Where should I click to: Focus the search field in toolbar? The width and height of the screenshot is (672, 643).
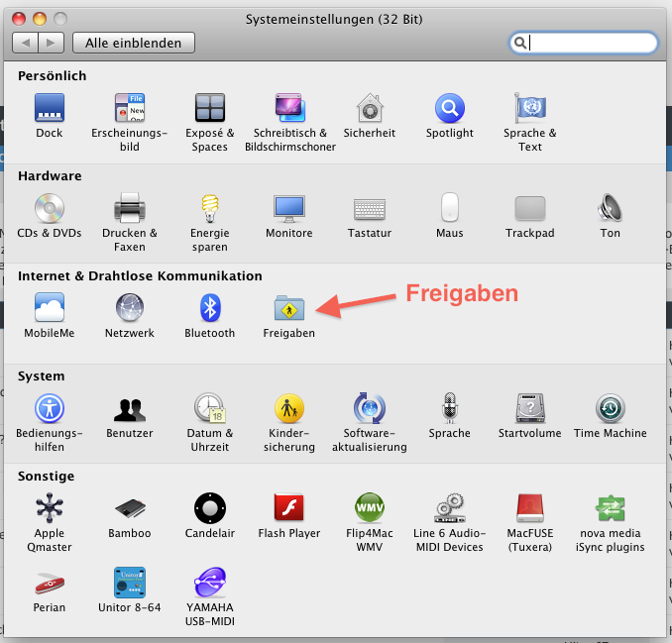(584, 43)
